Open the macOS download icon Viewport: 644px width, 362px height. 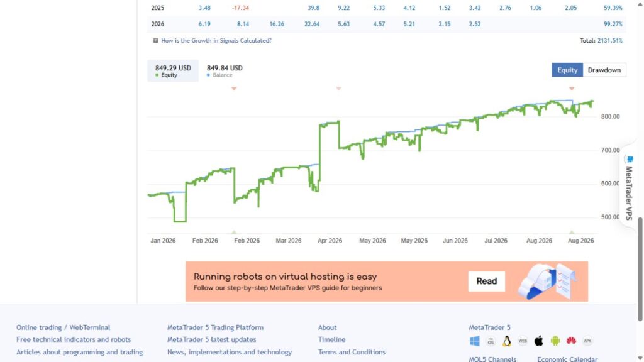pos(491,341)
